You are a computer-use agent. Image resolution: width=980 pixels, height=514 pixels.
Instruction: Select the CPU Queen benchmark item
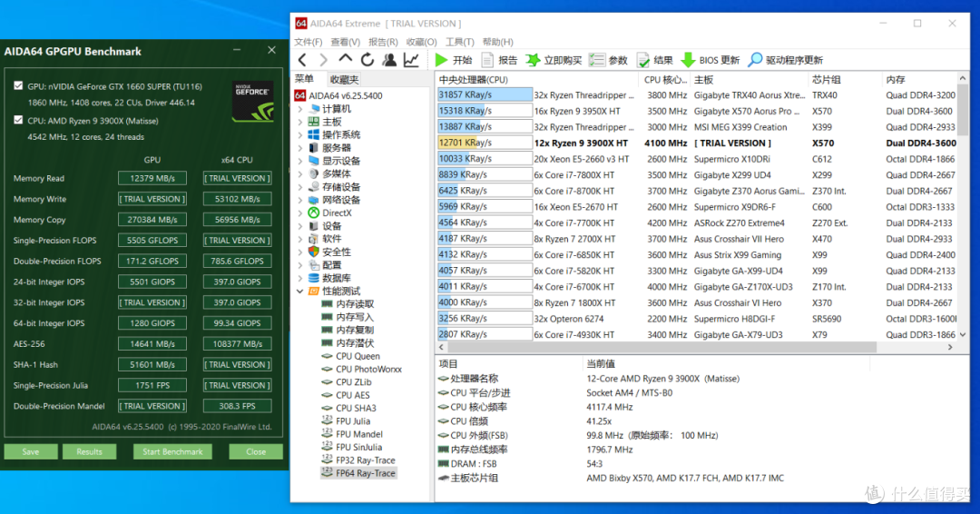click(350, 356)
